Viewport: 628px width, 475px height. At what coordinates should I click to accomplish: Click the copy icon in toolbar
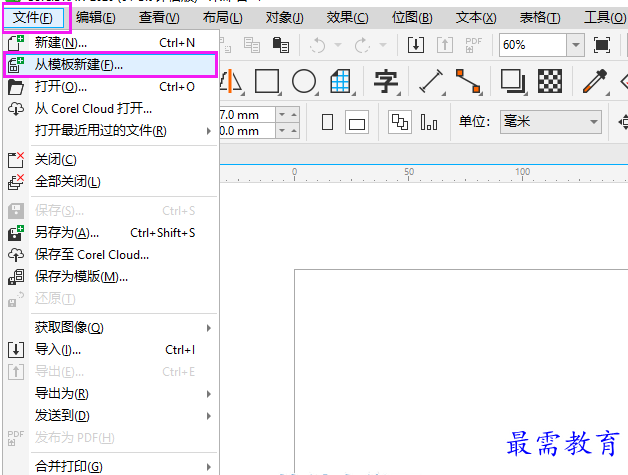pos(252,45)
